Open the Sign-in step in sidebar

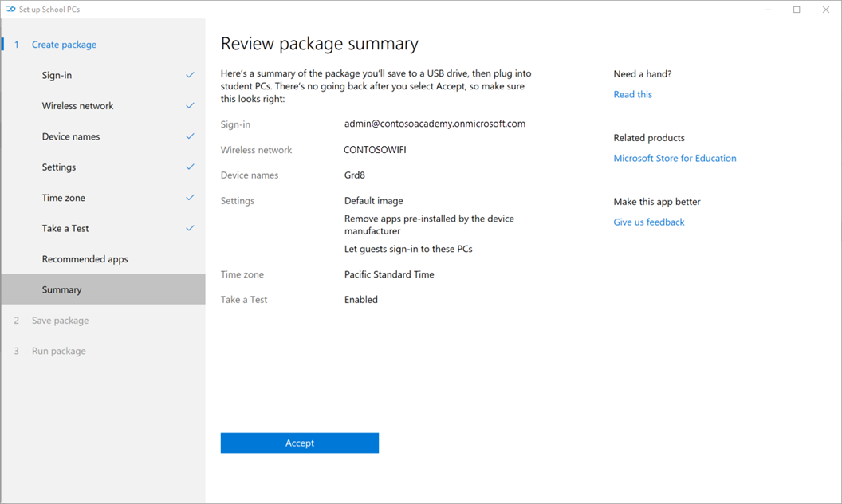coord(57,76)
